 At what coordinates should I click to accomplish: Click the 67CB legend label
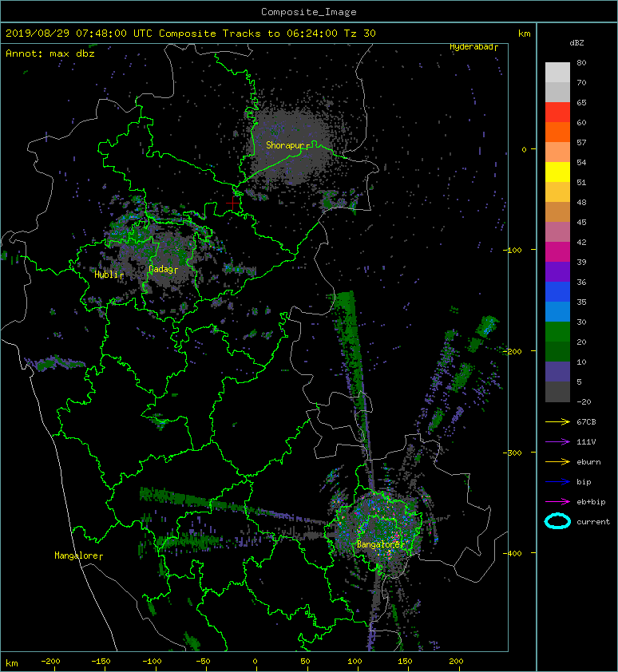[586, 421]
